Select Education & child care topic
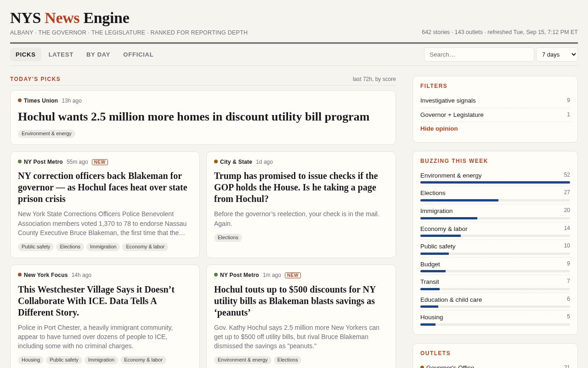 click(x=495, y=301)
